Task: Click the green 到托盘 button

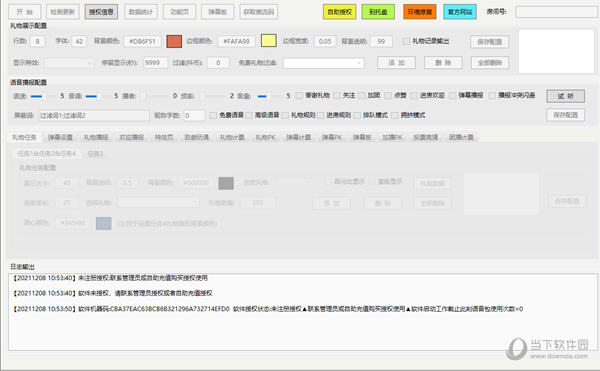Action: pos(378,12)
